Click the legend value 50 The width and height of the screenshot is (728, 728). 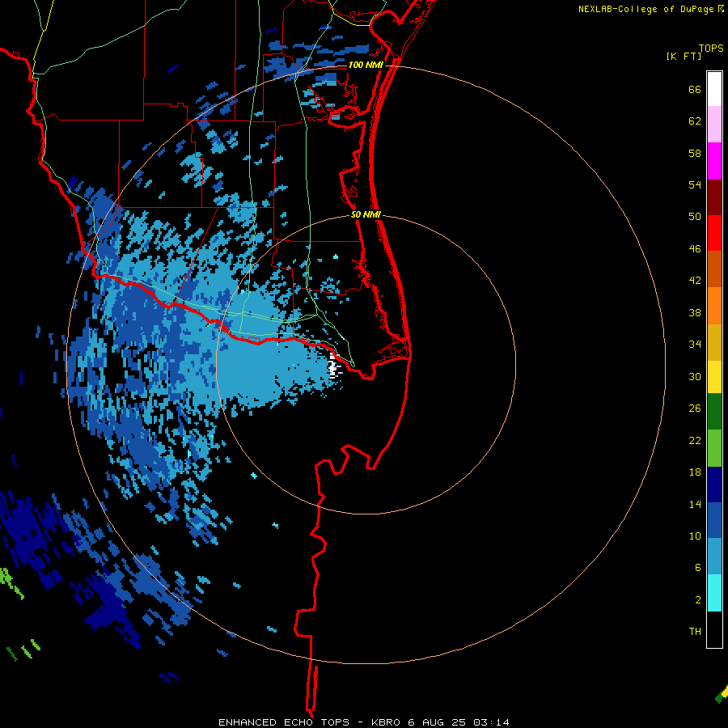(x=695, y=217)
